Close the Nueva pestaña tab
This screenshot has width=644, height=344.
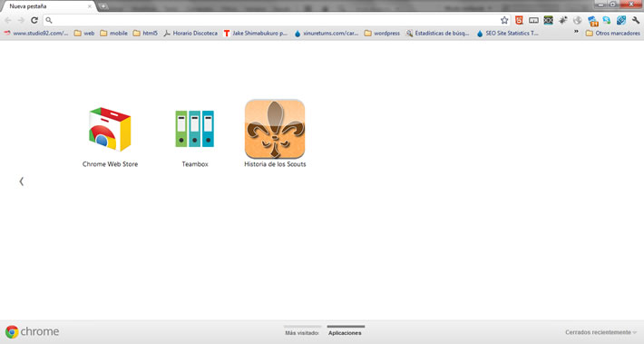click(90, 6)
